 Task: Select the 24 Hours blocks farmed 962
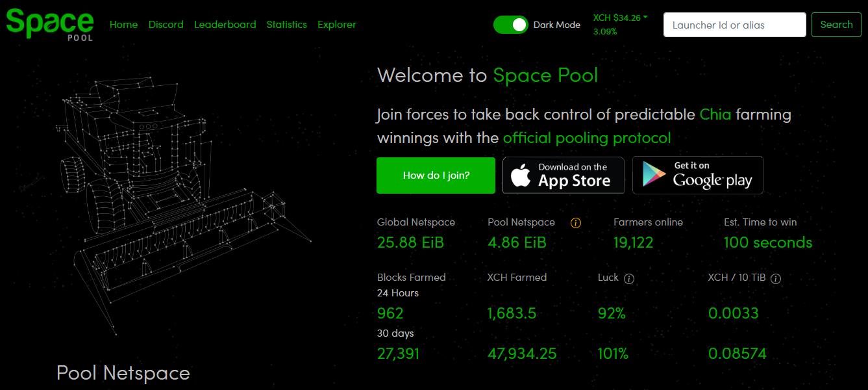point(390,313)
